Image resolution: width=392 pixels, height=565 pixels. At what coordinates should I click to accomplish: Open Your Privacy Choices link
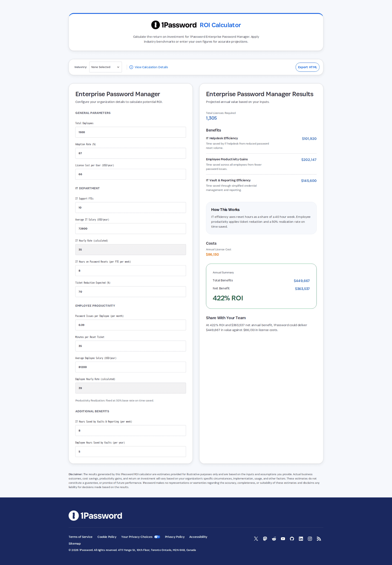tap(137, 537)
